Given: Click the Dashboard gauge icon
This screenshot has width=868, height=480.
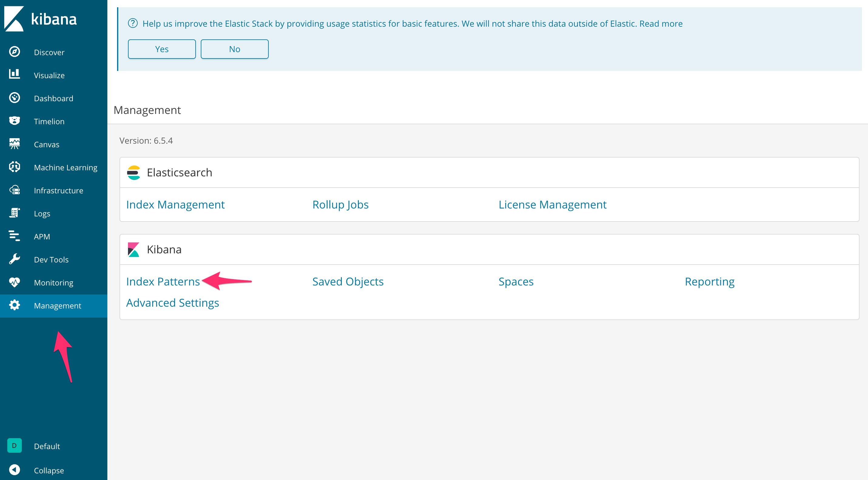Looking at the screenshot, I should coord(15,98).
